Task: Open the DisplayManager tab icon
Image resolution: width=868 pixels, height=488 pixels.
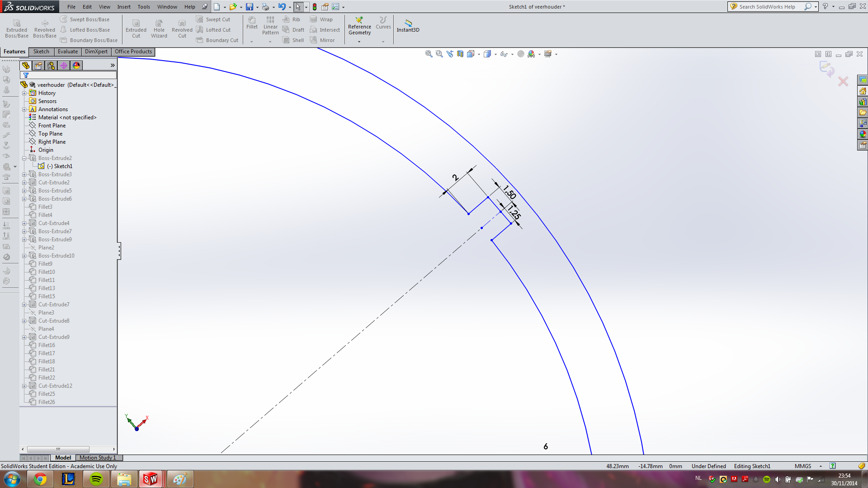Action: coord(76,66)
